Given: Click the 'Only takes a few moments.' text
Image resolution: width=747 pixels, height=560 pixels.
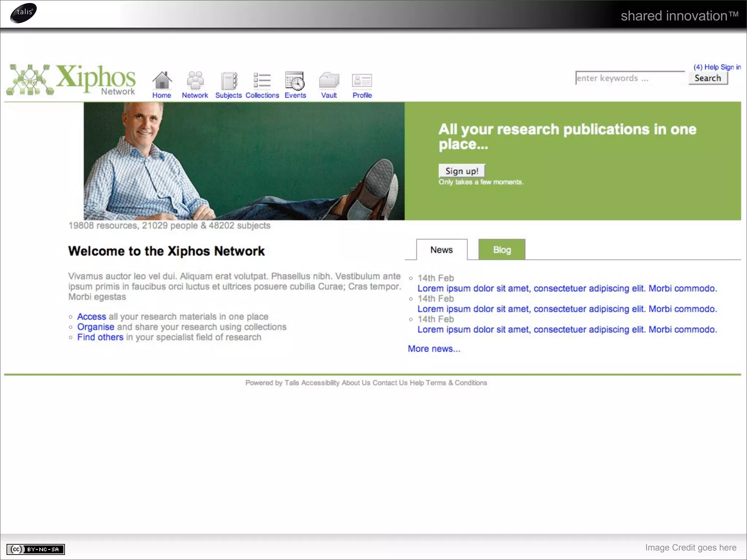Looking at the screenshot, I should click(481, 182).
